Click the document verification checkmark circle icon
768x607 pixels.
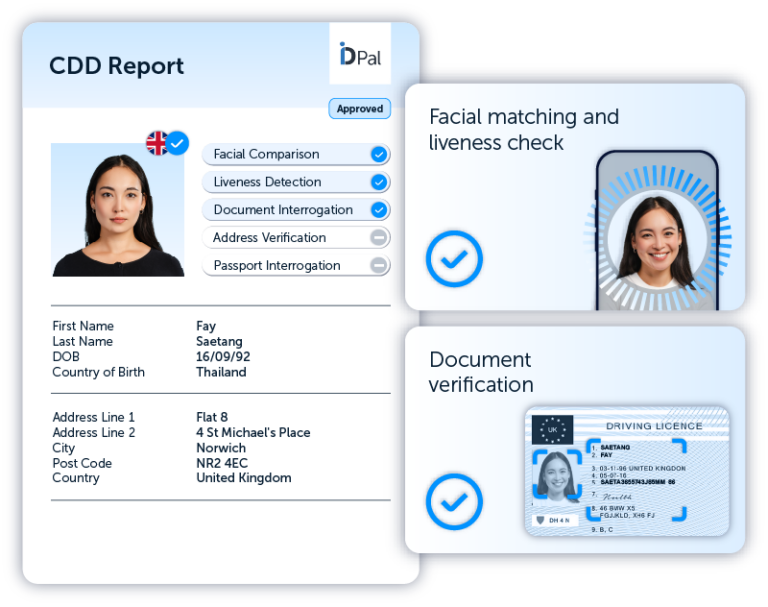454,501
